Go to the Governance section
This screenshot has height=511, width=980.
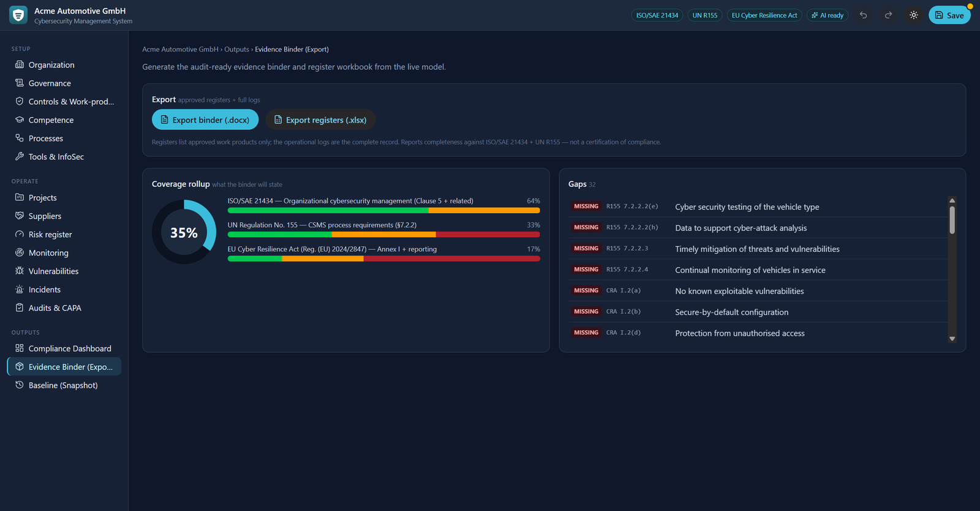pos(64,83)
